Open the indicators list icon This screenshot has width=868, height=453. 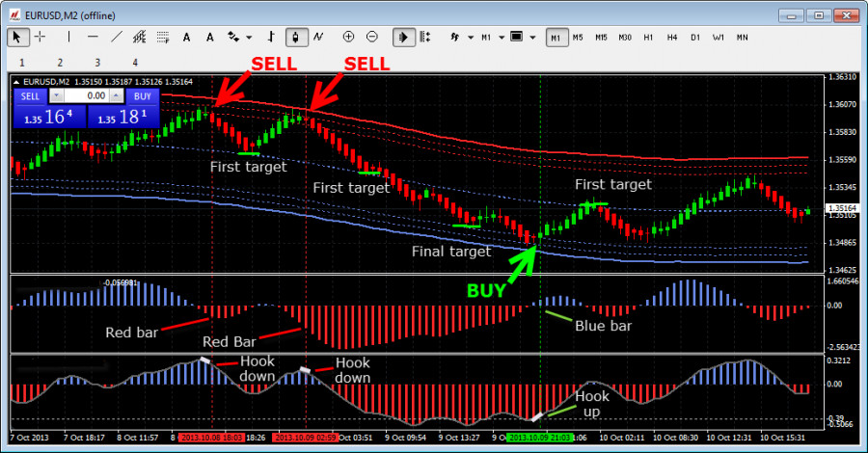coord(455,37)
